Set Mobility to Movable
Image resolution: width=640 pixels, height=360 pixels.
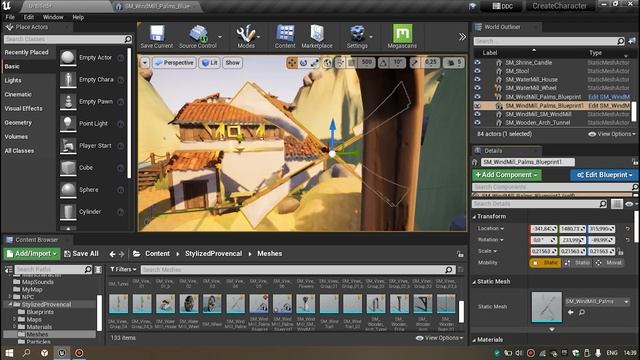click(608, 263)
